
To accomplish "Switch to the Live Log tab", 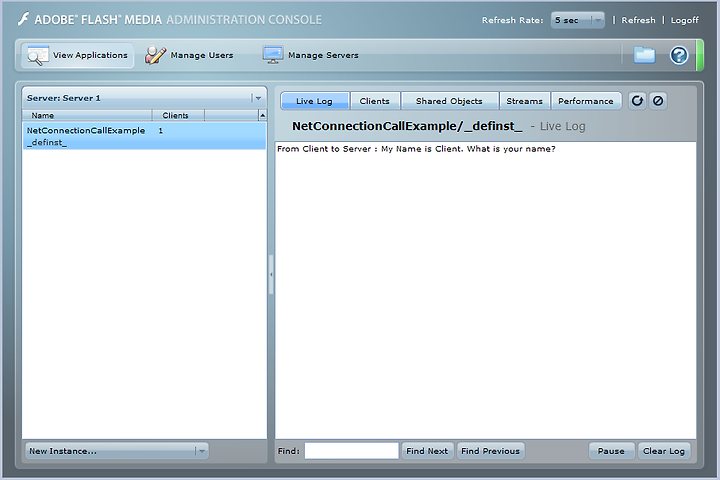I will (315, 101).
